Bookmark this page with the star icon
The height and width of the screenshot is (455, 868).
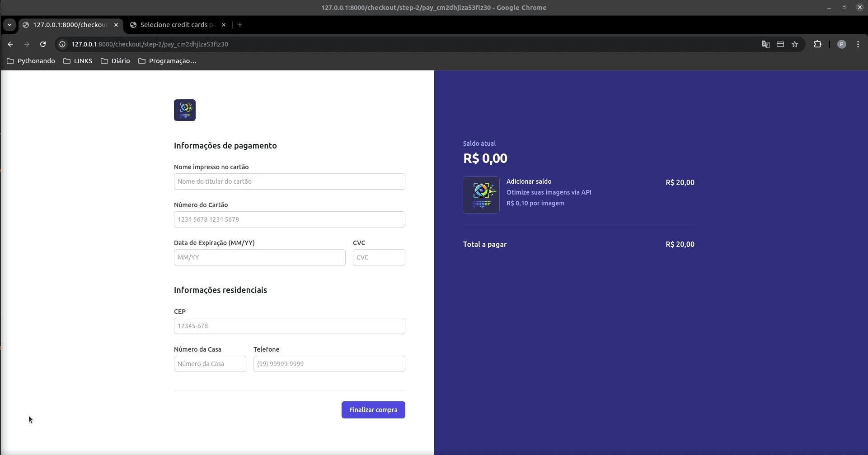coord(795,44)
